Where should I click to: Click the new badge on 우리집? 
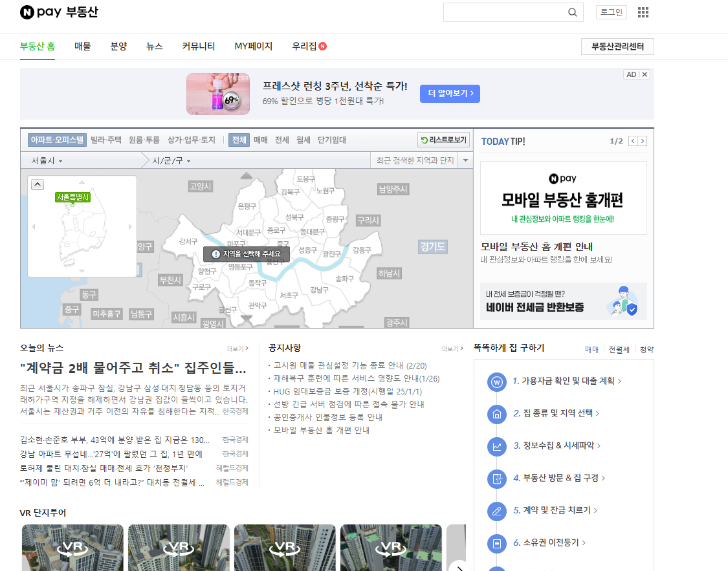(323, 46)
